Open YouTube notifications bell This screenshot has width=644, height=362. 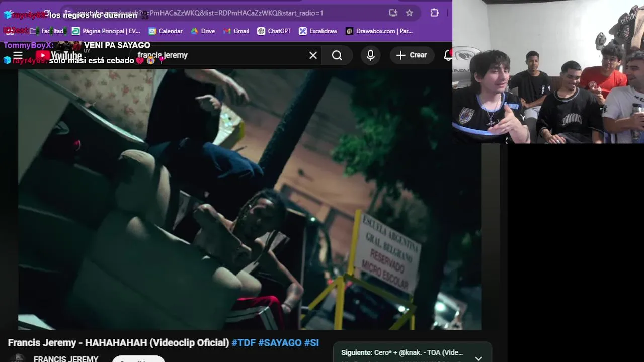(447, 55)
